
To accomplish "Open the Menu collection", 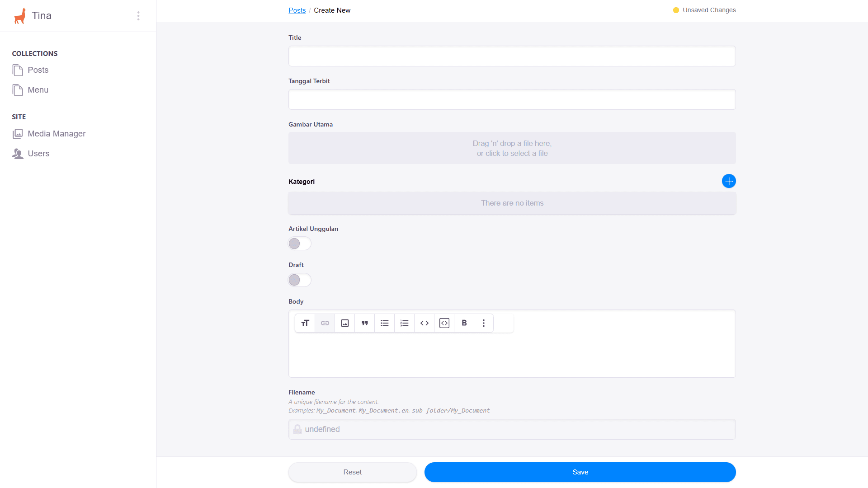I will [38, 90].
